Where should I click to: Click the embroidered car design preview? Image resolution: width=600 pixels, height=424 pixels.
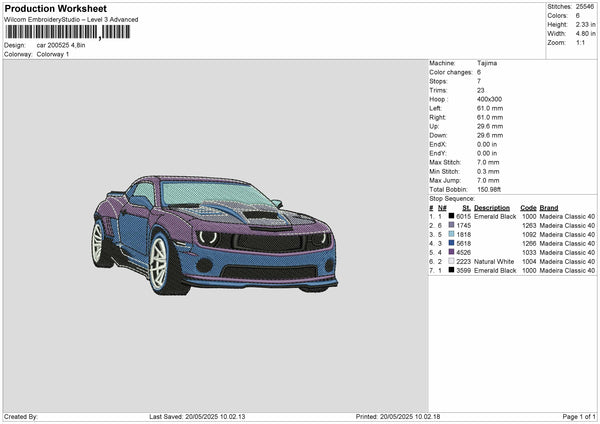click(x=215, y=235)
